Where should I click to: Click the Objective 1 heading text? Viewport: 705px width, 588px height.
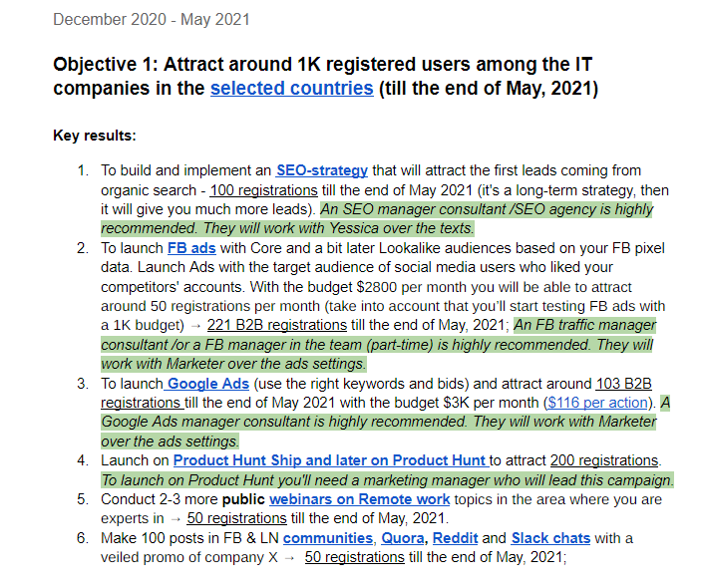point(325,77)
